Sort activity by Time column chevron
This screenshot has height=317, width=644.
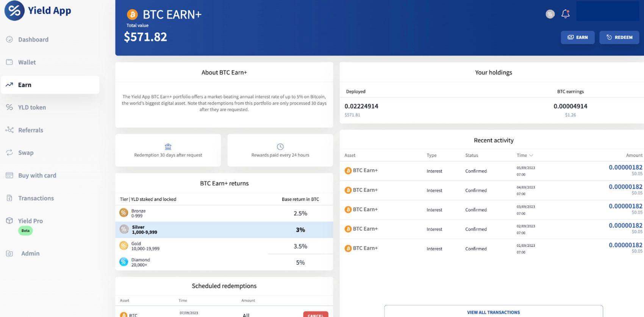pos(531,155)
